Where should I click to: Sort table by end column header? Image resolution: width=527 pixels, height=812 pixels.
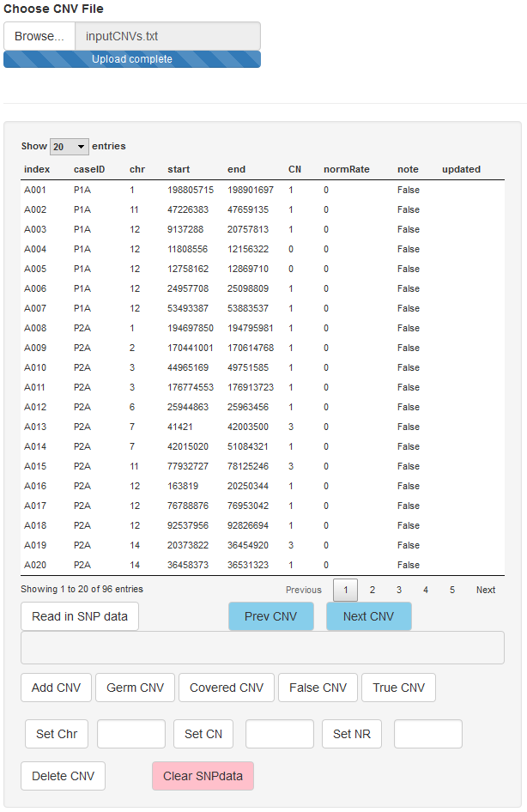237,169
